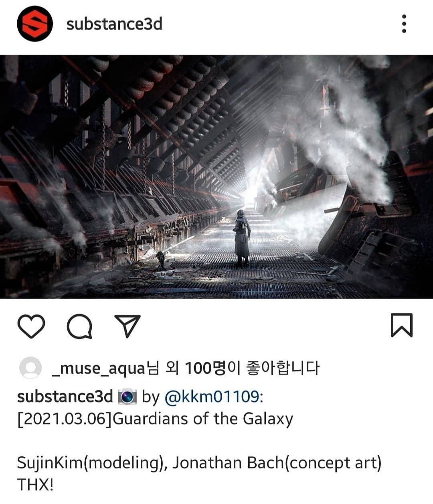Open the @kkm01109 mention in the caption

coord(212,397)
